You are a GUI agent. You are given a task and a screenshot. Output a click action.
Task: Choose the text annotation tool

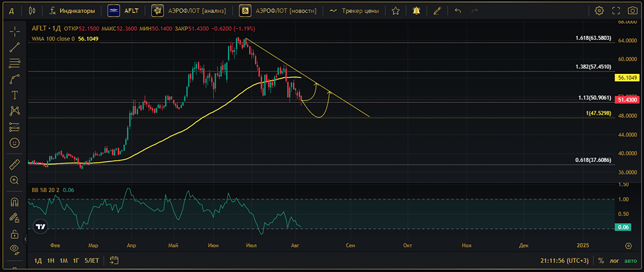click(14, 95)
